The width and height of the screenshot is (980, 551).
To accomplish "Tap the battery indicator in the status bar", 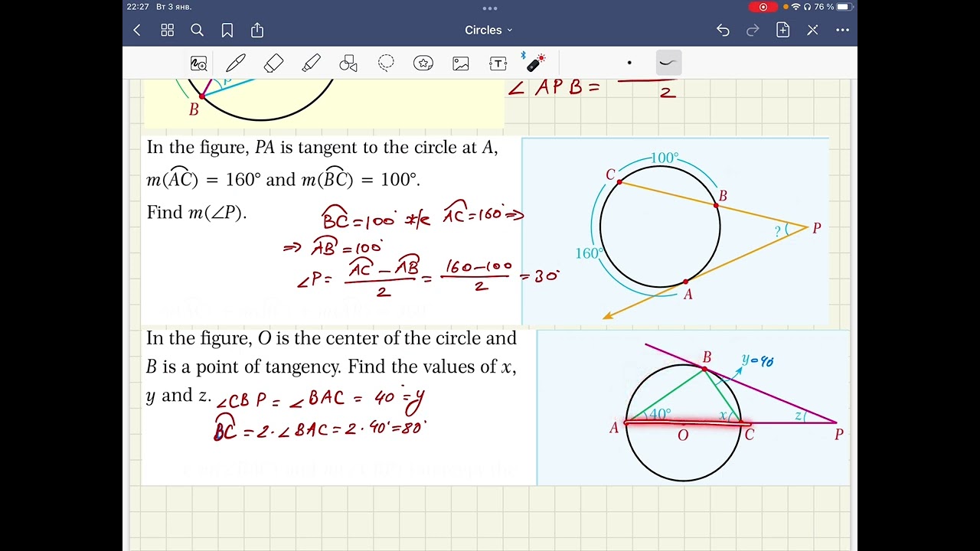I will pos(843,7).
